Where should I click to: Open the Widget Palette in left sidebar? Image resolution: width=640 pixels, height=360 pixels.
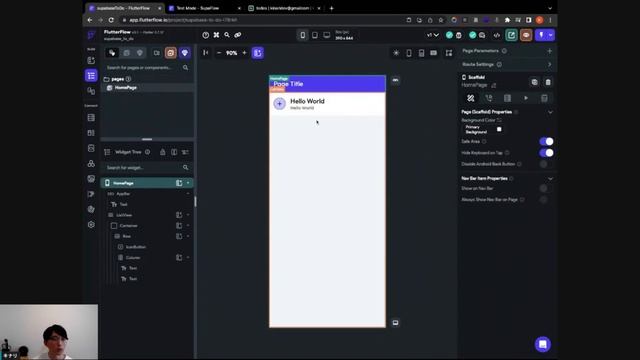click(91, 61)
